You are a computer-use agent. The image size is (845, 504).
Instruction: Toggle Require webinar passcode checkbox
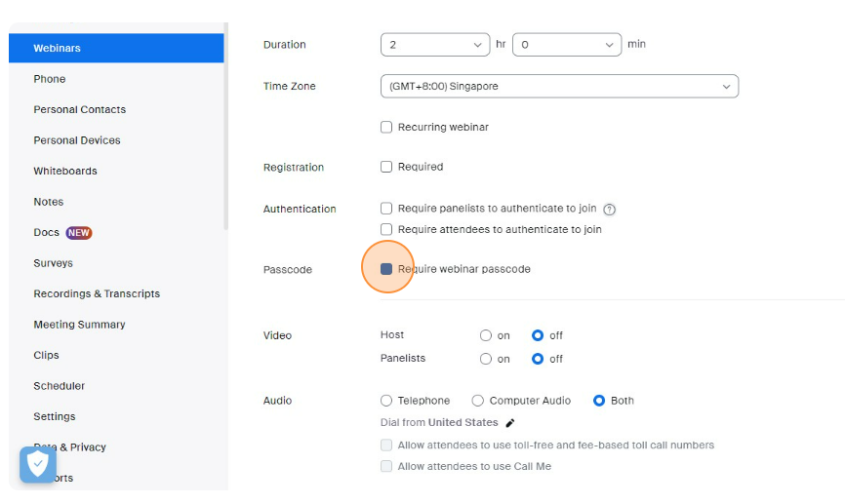point(386,269)
